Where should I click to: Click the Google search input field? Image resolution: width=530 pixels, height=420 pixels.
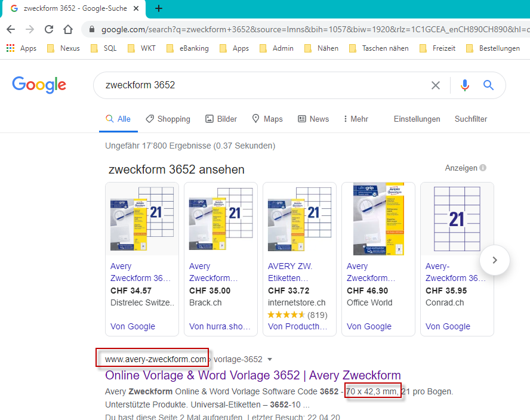point(264,85)
